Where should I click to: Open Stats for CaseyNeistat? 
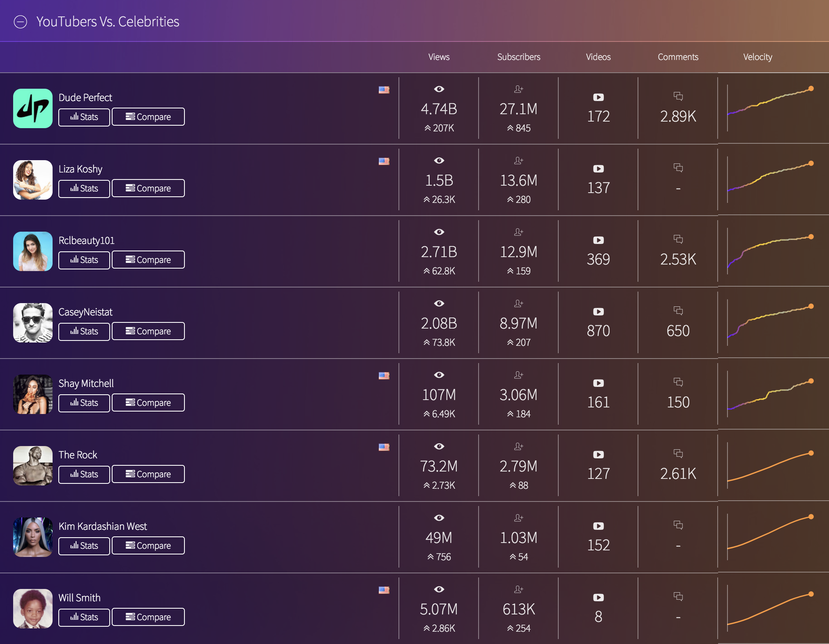[x=84, y=331]
